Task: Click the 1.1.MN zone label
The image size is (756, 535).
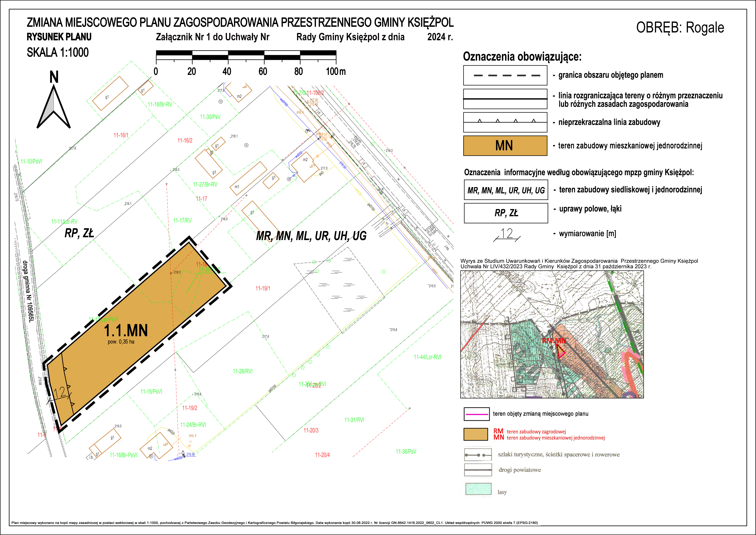Action: (126, 330)
